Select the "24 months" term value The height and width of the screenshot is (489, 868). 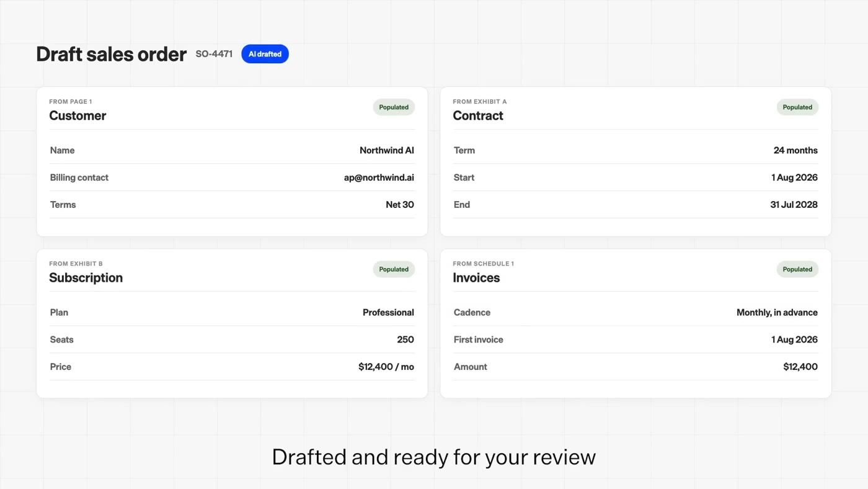click(x=795, y=150)
